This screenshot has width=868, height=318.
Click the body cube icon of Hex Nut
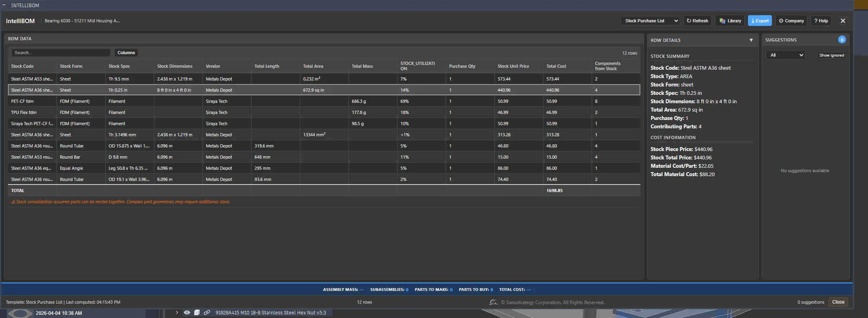(197, 312)
